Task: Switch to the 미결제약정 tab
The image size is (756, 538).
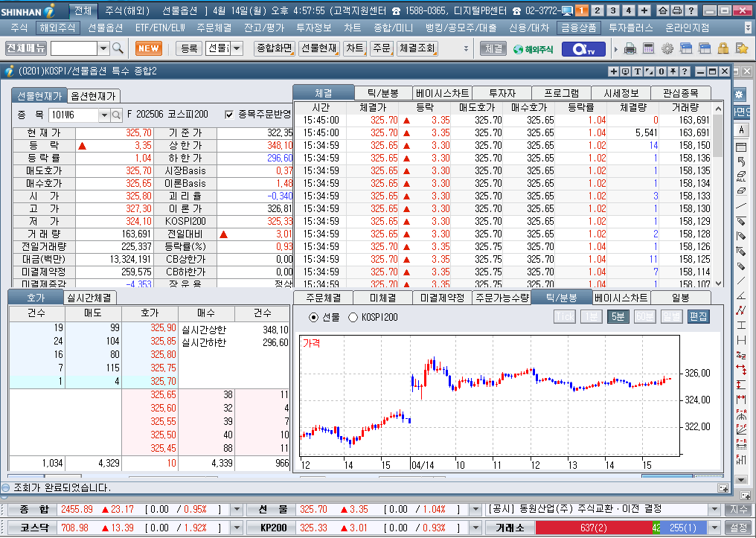Action: (x=442, y=298)
